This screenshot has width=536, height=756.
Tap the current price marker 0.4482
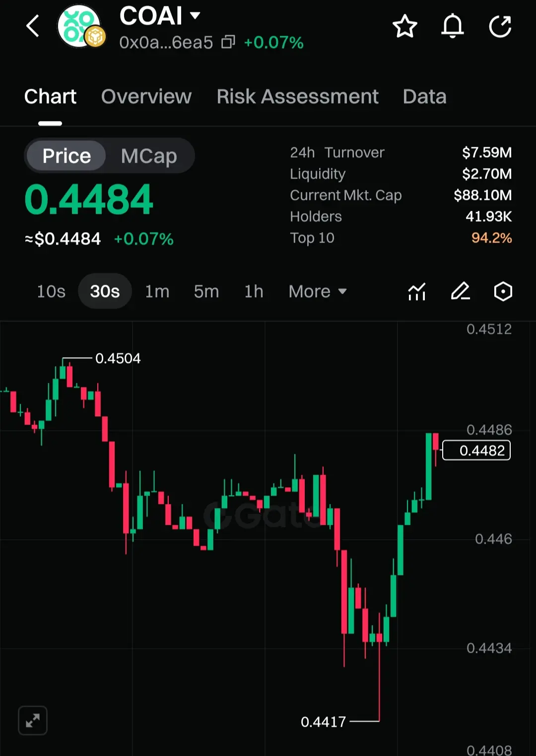476,450
